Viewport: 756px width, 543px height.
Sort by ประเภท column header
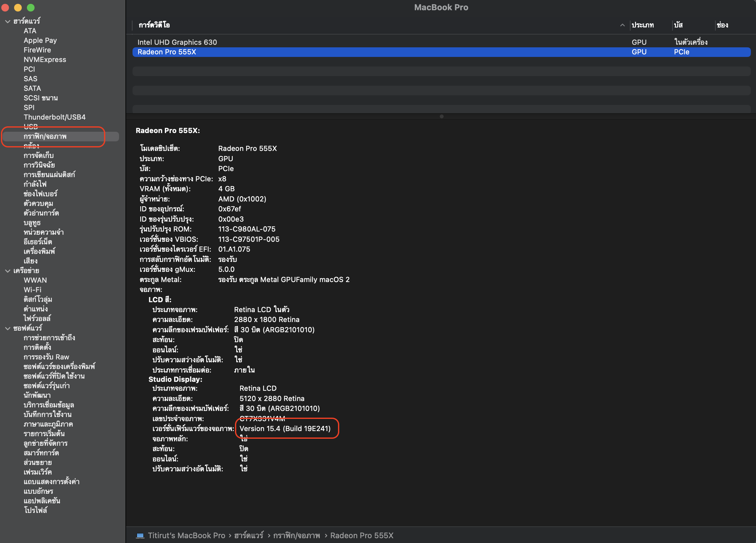point(642,25)
